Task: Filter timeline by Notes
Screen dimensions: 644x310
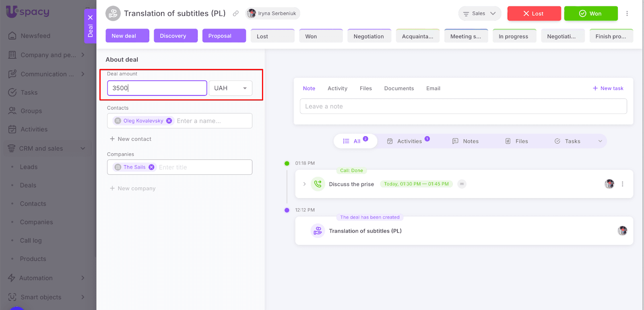Action: (x=466, y=141)
